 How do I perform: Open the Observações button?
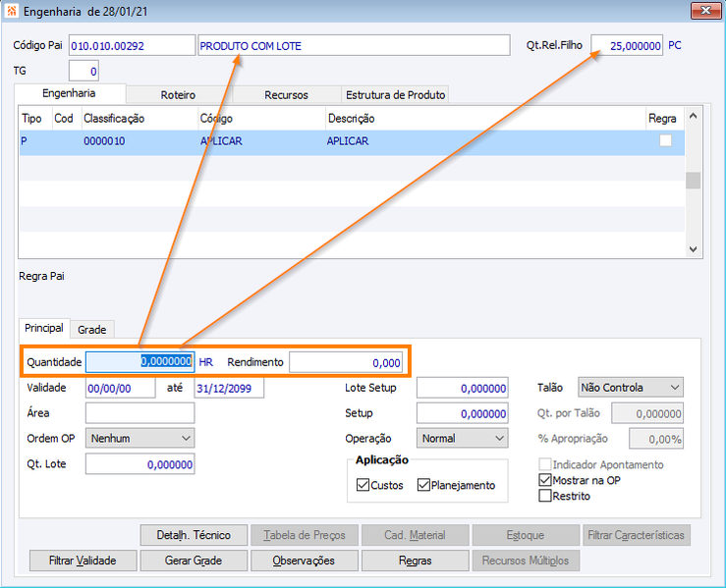tap(305, 561)
